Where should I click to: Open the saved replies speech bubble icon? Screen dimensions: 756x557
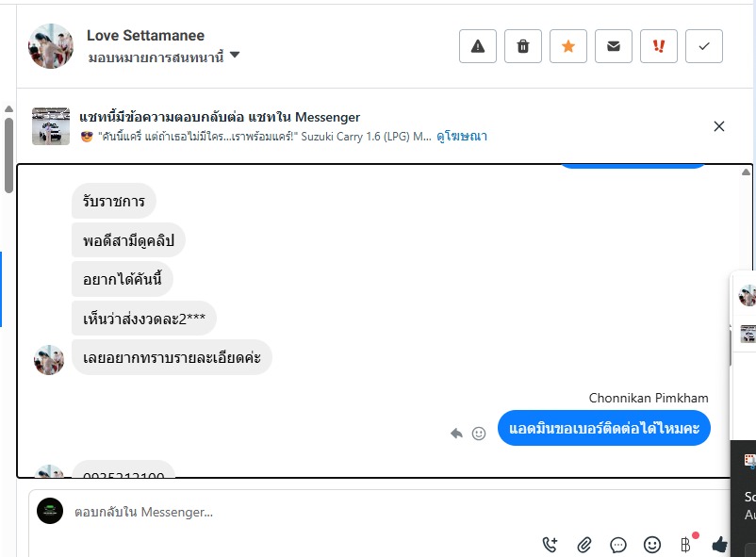618,544
